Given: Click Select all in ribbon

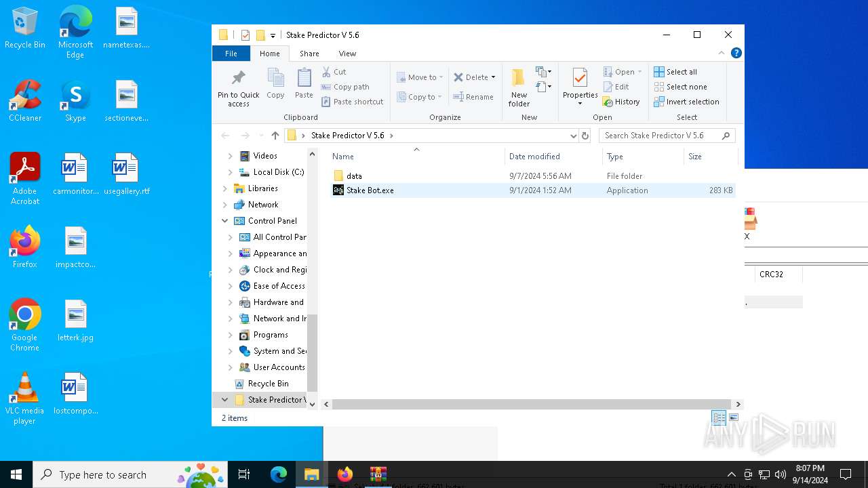Looking at the screenshot, I should coord(675,72).
